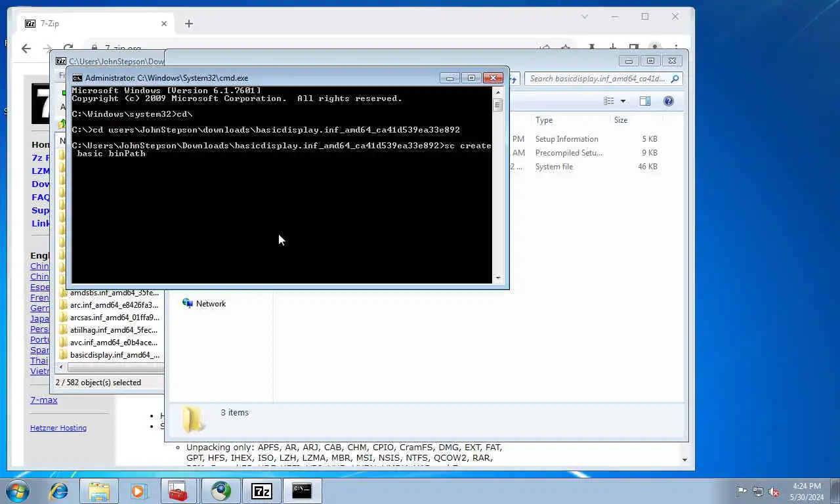The image size is (840, 504).
Task: Click Show desktop strip at taskbar end
Action: [x=835, y=491]
